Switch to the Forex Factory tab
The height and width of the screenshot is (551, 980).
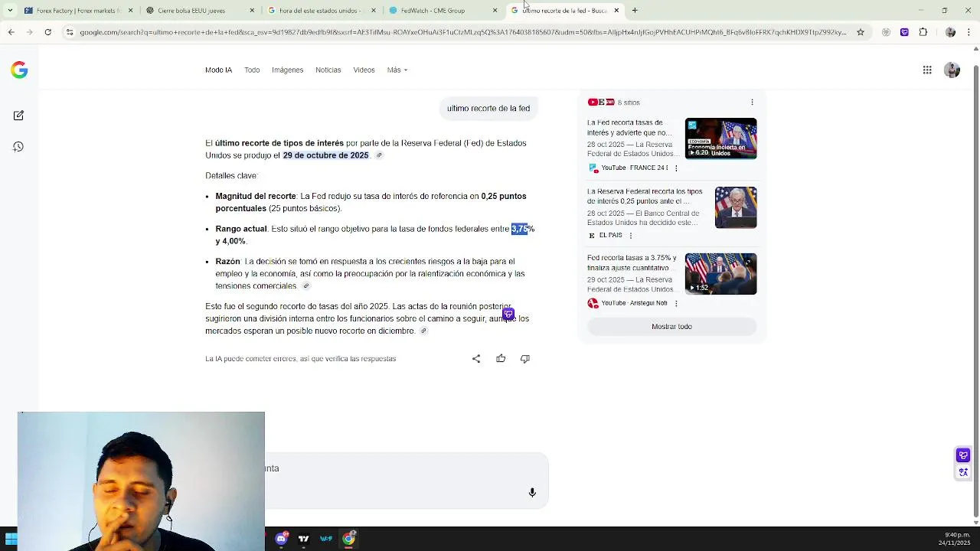coord(78,11)
